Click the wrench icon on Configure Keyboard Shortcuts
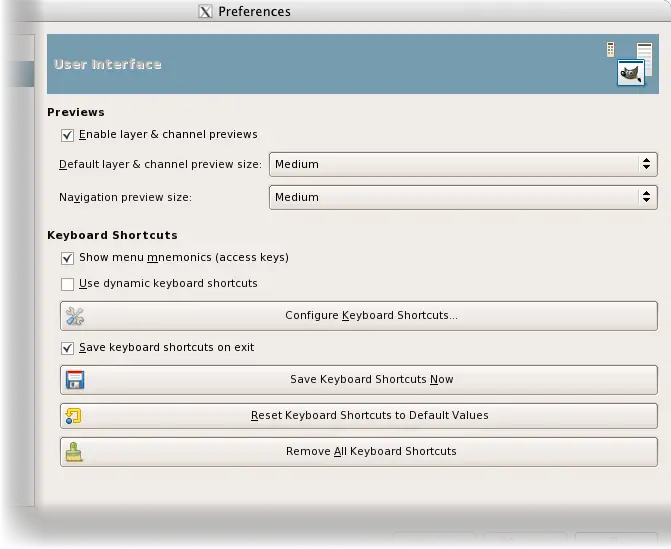This screenshot has width=671, height=549. (x=75, y=316)
